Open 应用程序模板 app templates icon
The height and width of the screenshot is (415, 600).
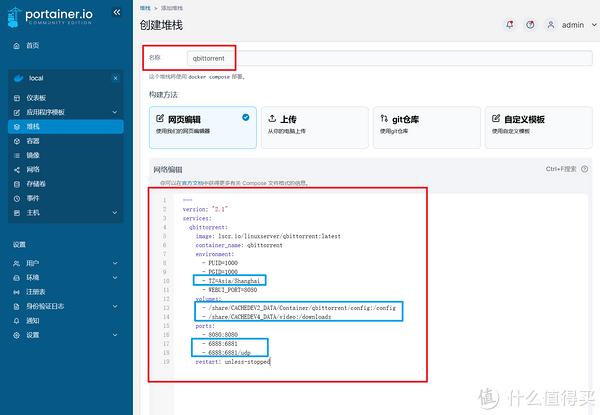[x=17, y=112]
